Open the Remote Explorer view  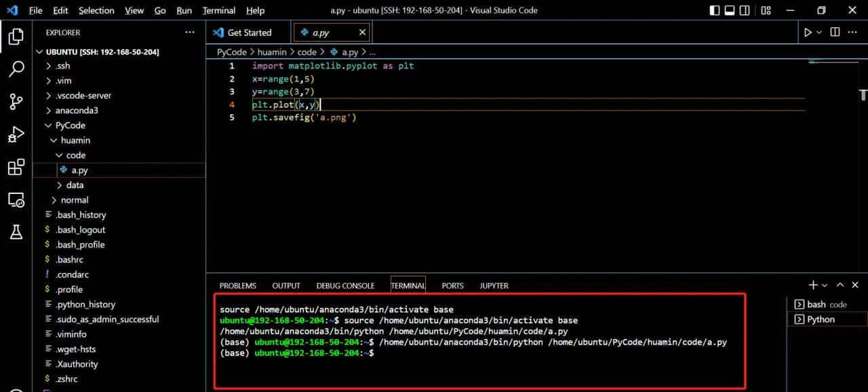(16, 199)
